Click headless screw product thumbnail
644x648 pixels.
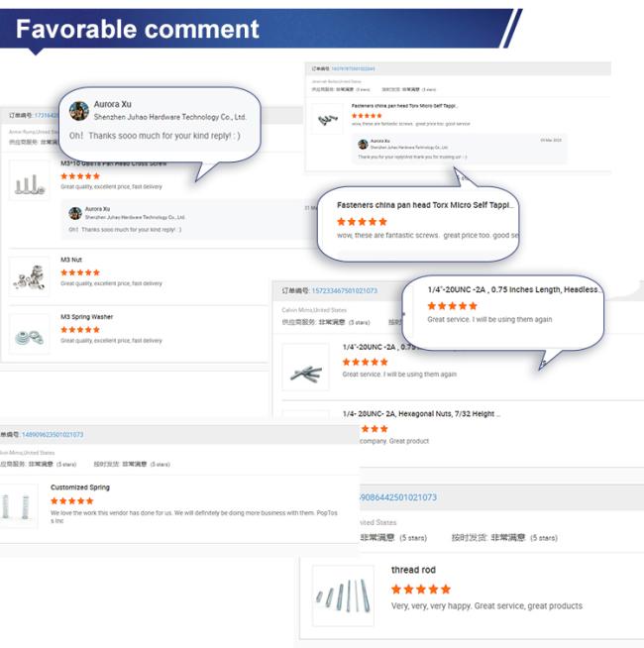pos(305,367)
